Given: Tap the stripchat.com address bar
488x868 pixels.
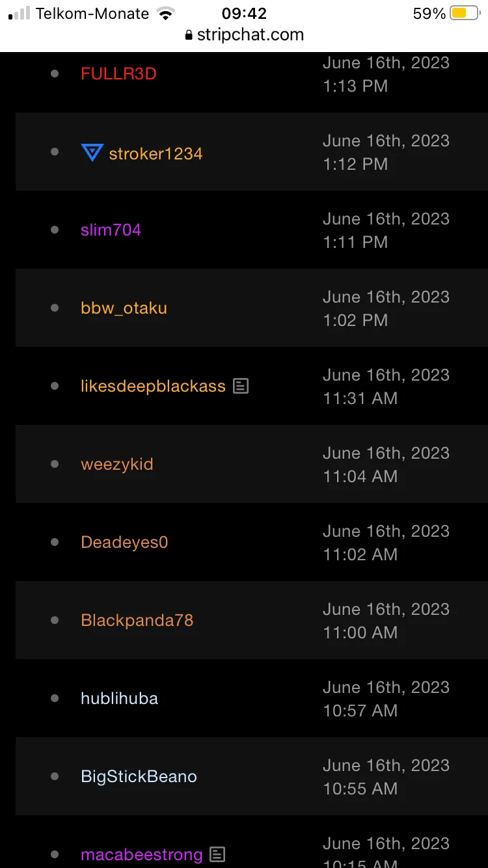Looking at the screenshot, I should 250,35.
